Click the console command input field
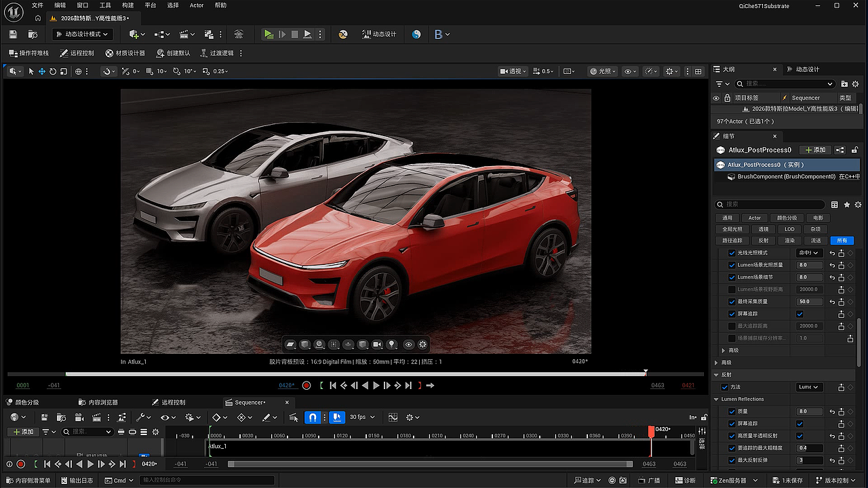 (x=207, y=481)
